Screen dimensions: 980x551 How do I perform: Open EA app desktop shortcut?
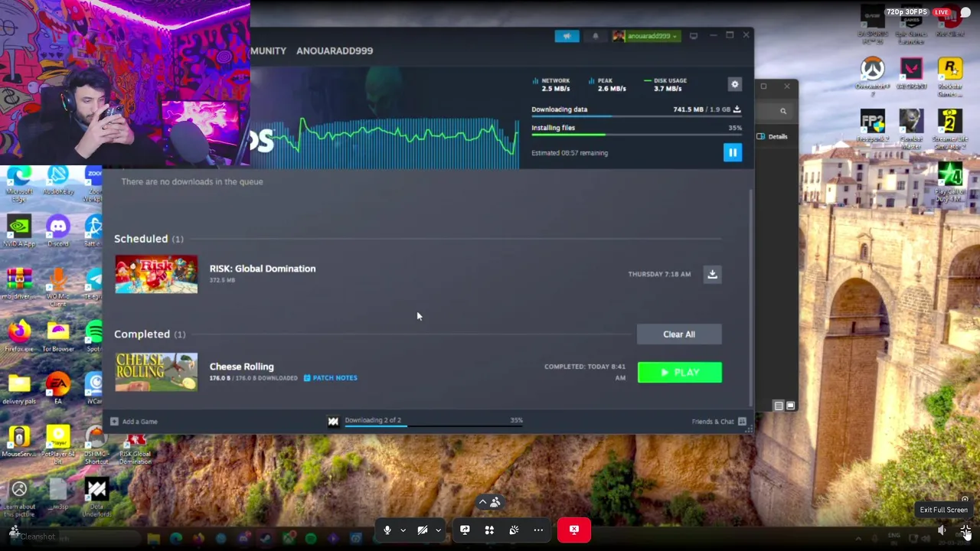click(58, 390)
